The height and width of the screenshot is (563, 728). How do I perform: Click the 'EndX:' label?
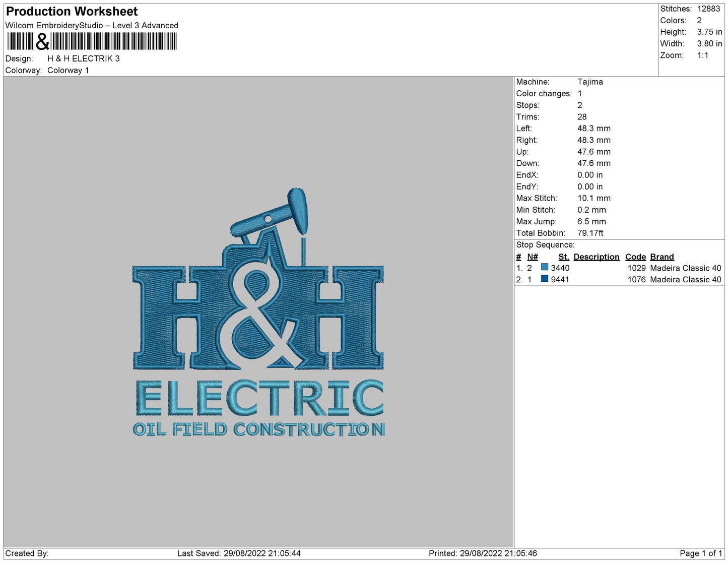[x=527, y=175]
